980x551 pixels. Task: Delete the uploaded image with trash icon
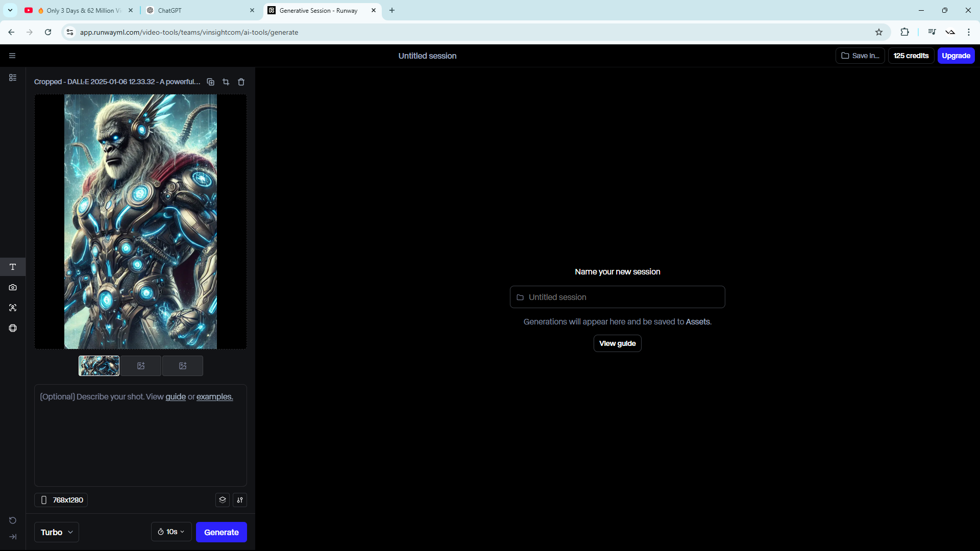[241, 82]
